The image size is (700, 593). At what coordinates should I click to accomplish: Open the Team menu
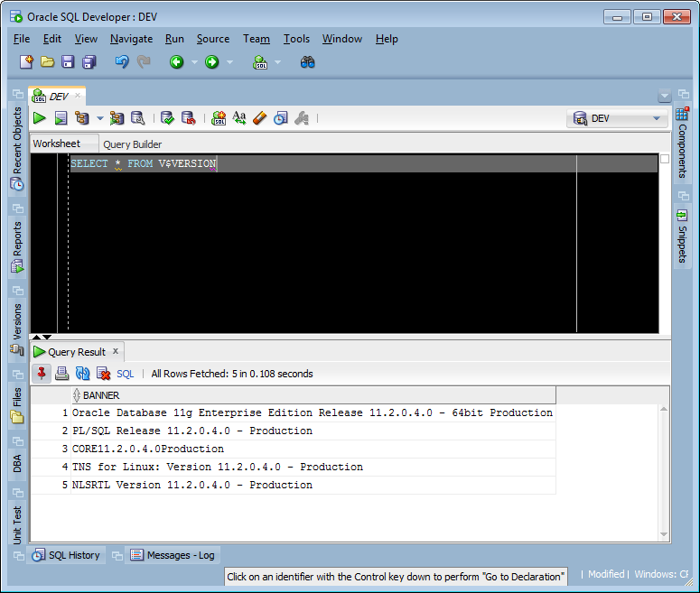tap(257, 39)
